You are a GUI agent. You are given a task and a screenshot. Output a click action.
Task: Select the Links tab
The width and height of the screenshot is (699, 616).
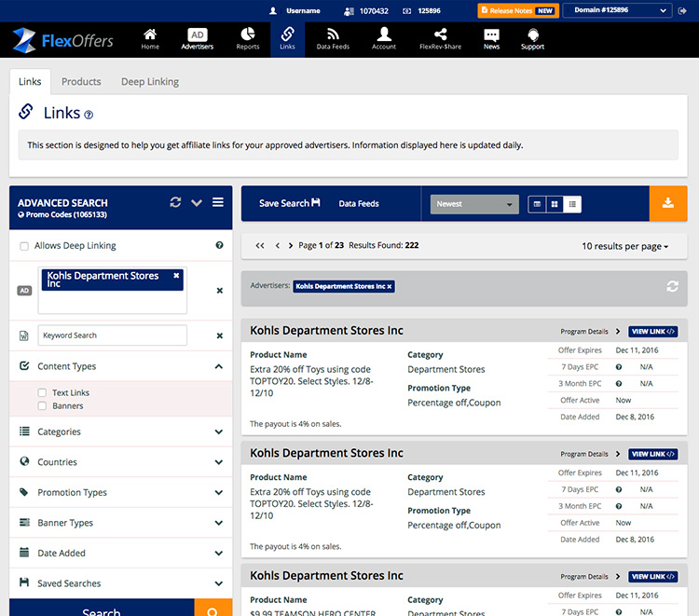30,82
